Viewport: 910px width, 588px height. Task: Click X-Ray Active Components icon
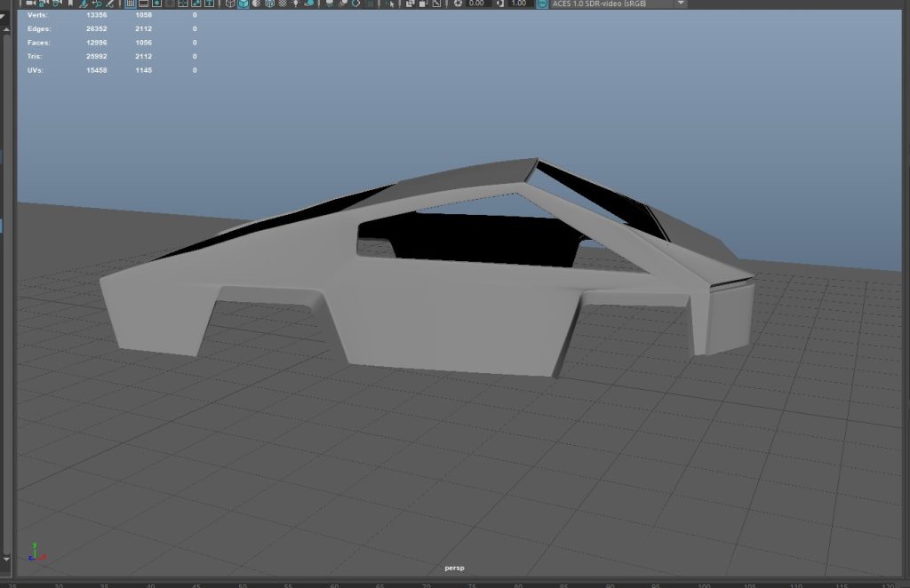click(423, 4)
